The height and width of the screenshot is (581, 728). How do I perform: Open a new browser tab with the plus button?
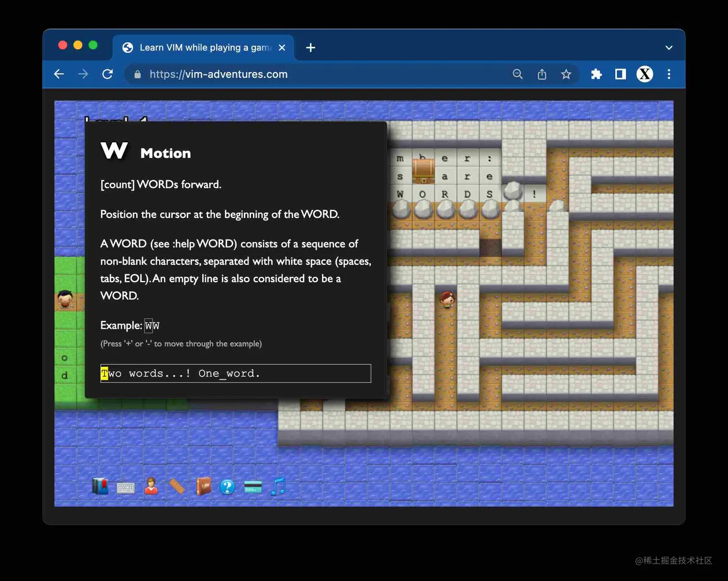(x=311, y=47)
